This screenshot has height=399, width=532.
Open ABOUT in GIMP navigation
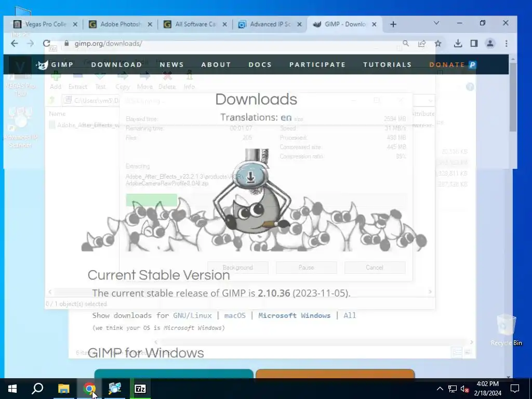pyautogui.click(x=216, y=64)
